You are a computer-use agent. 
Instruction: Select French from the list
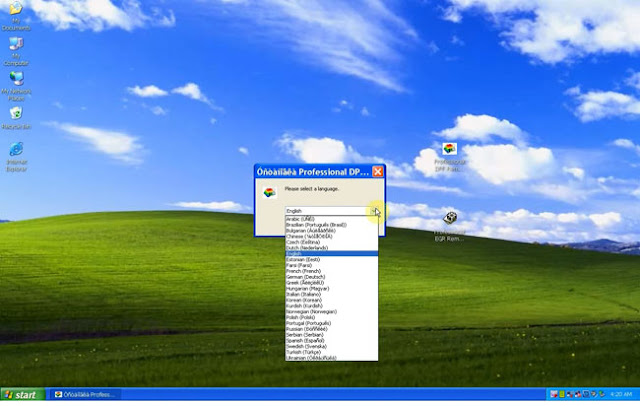[x=331, y=271]
